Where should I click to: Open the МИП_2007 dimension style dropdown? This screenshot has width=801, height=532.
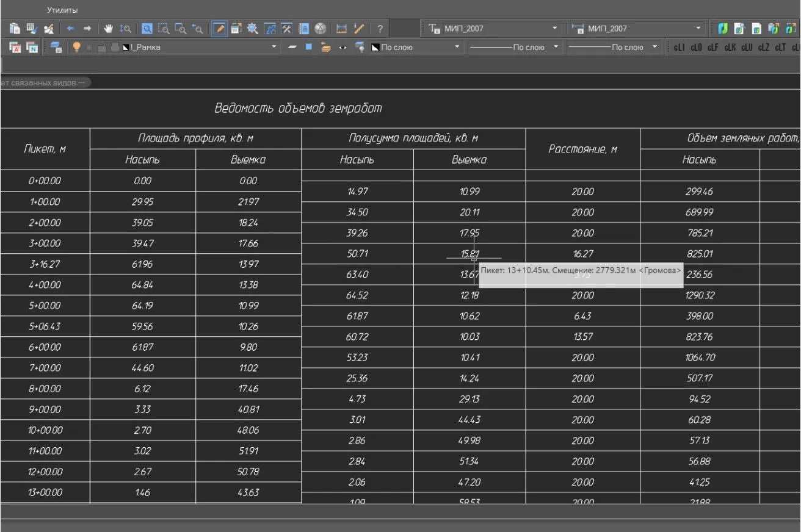(x=698, y=29)
